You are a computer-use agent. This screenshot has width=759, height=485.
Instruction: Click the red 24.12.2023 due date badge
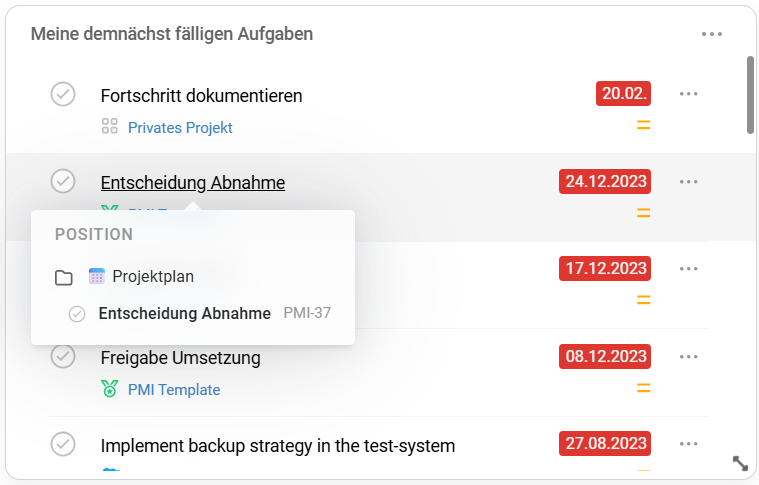point(605,182)
